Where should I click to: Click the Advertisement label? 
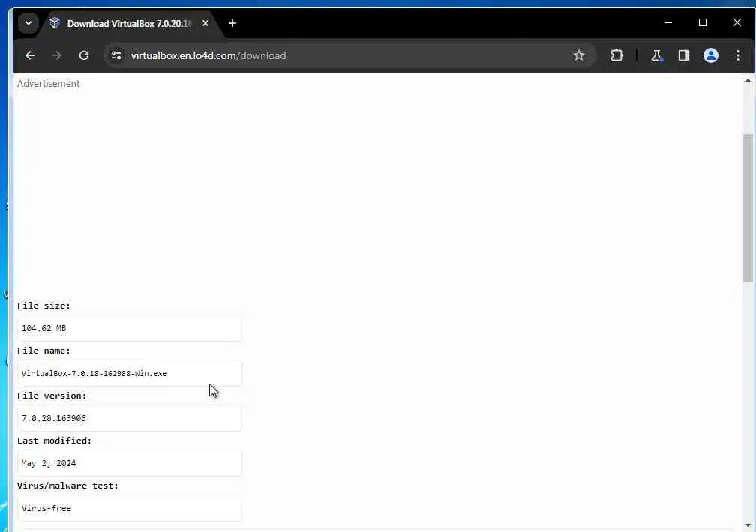coord(48,83)
